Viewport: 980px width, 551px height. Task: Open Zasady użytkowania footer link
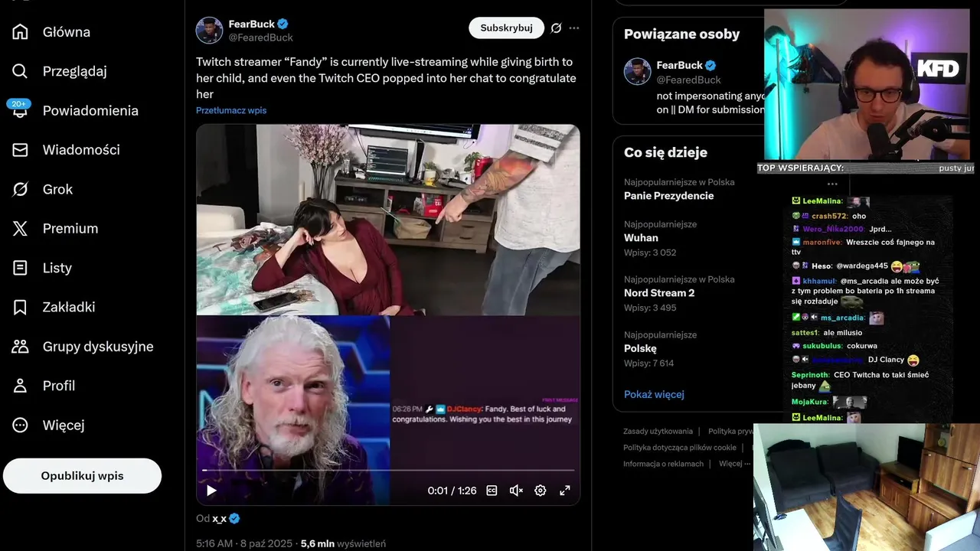(658, 431)
